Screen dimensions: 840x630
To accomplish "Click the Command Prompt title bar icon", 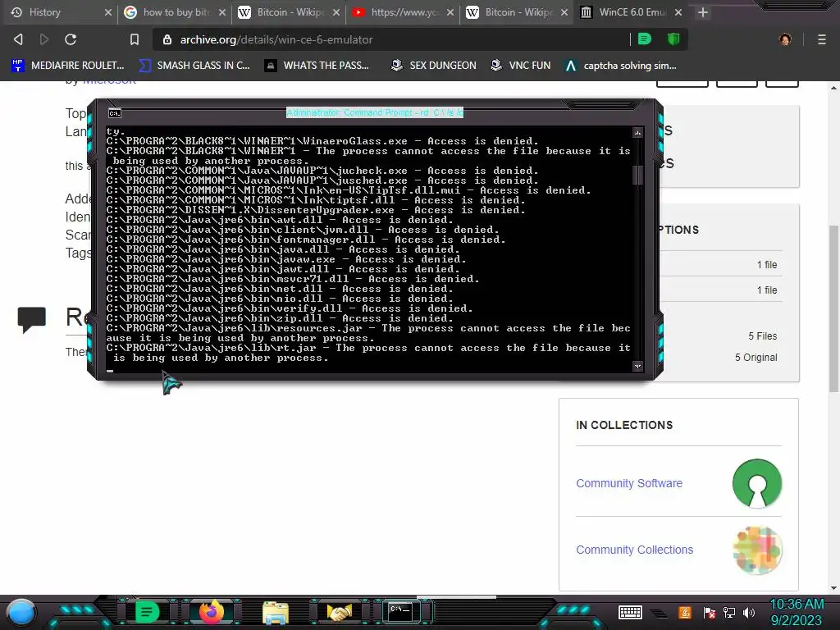I will click(115, 113).
